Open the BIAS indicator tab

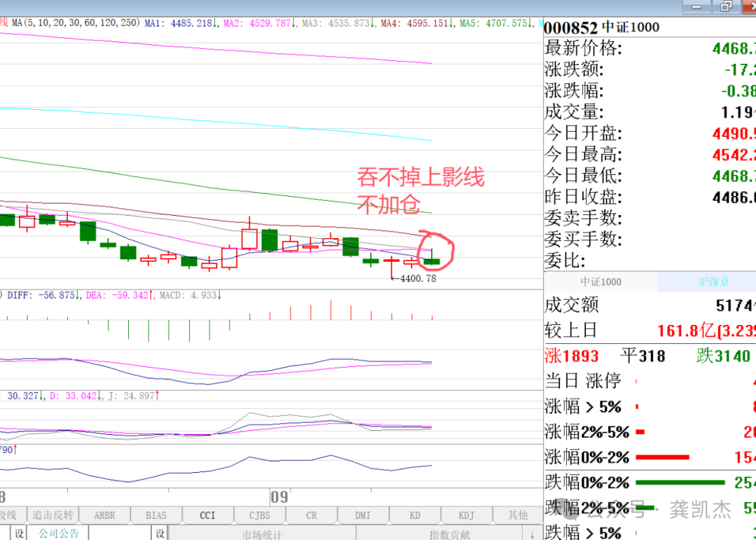[155, 515]
